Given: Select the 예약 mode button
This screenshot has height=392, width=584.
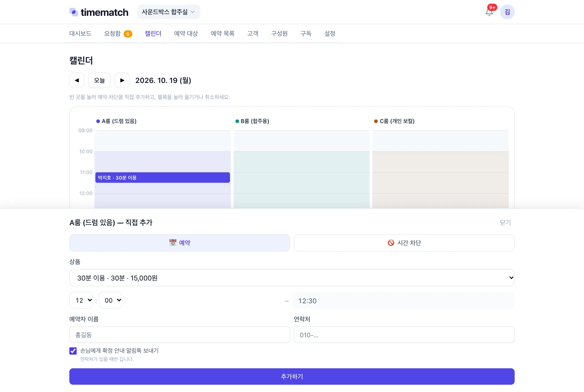Looking at the screenshot, I should [179, 243].
